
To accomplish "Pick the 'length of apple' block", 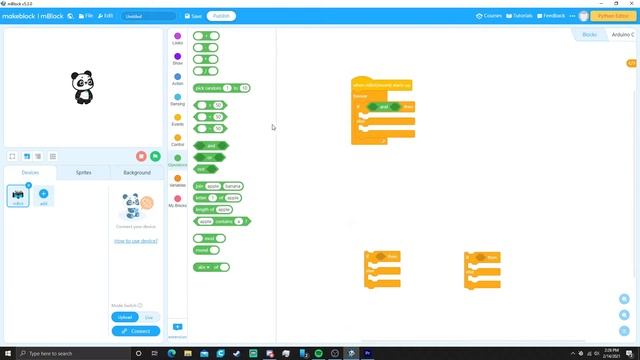I will [213, 209].
